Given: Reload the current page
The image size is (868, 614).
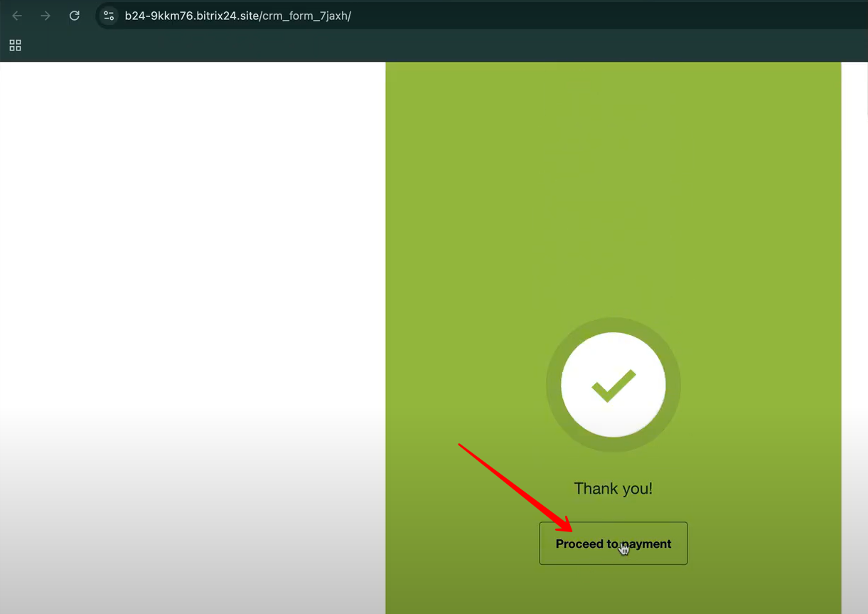Looking at the screenshot, I should [74, 16].
